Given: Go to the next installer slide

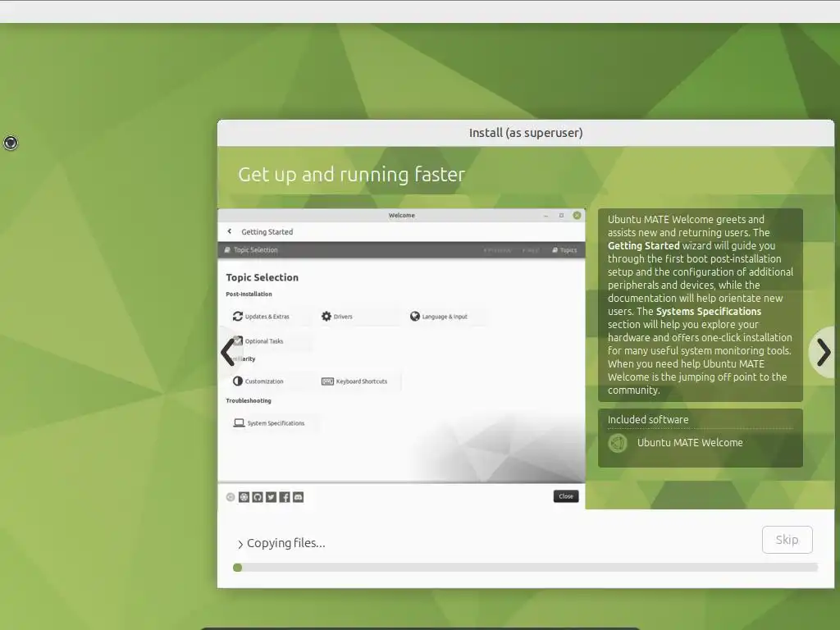Looking at the screenshot, I should tap(824, 353).
